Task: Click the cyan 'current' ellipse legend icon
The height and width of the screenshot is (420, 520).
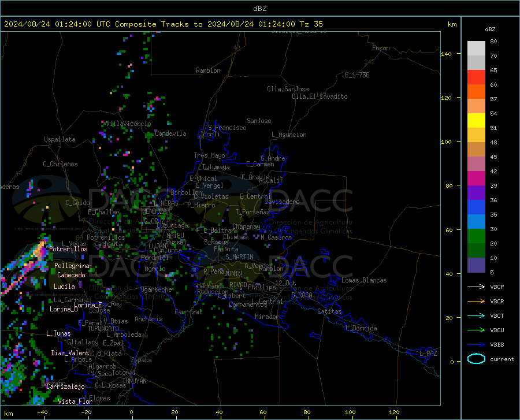Action: coord(476,359)
